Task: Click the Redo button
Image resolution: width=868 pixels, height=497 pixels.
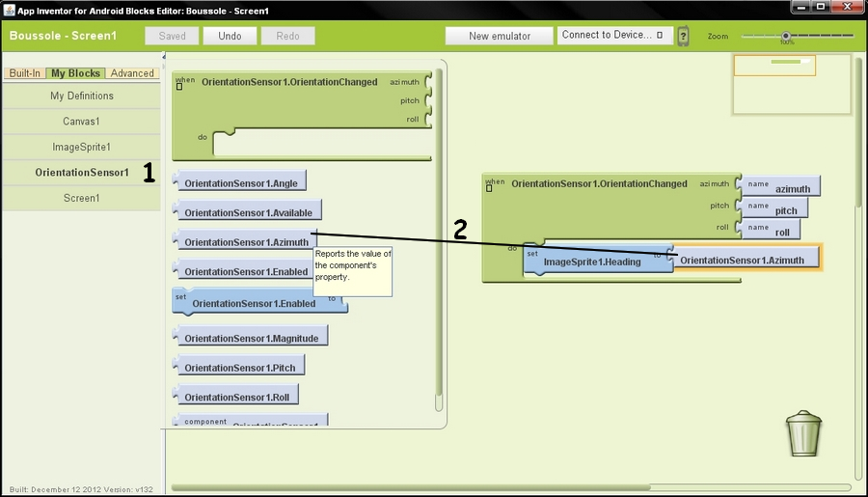Action: click(287, 36)
